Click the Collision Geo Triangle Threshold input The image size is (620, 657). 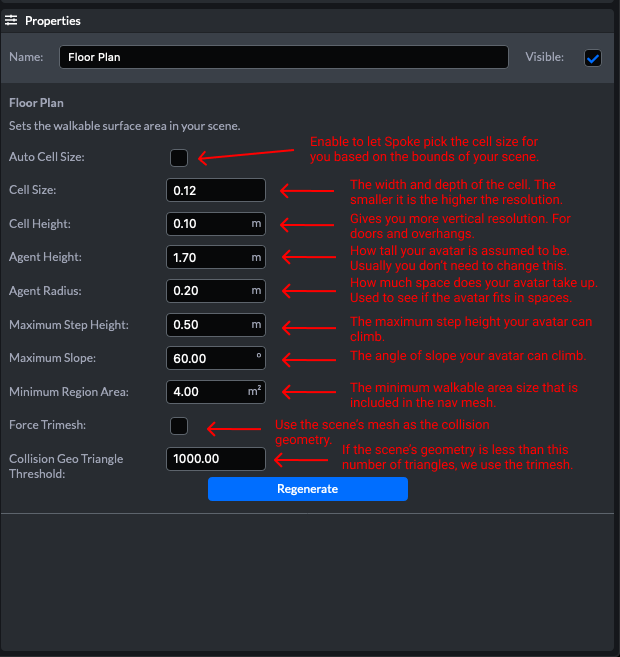pos(216,459)
